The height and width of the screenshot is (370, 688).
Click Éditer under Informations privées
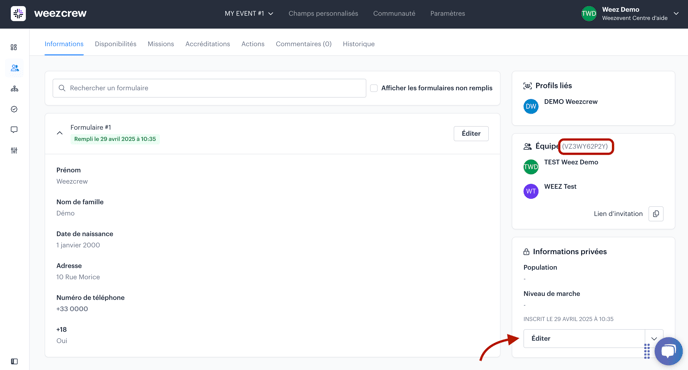584,338
